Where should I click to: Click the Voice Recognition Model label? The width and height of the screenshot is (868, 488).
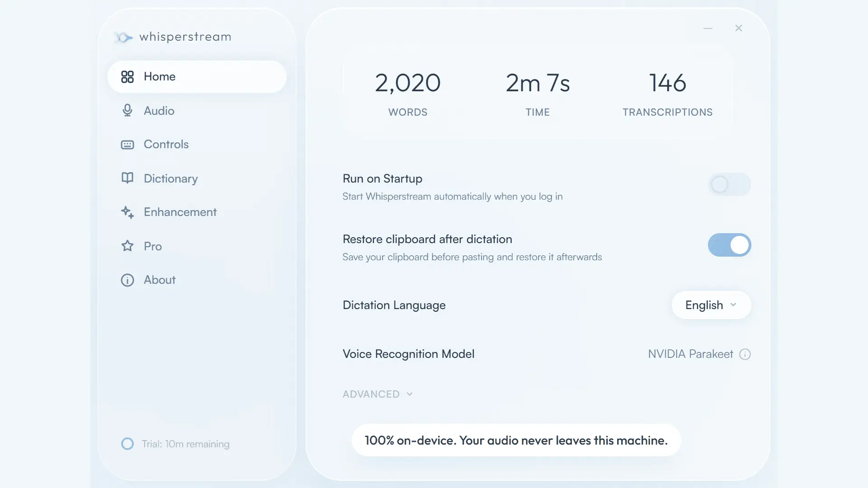[409, 354]
